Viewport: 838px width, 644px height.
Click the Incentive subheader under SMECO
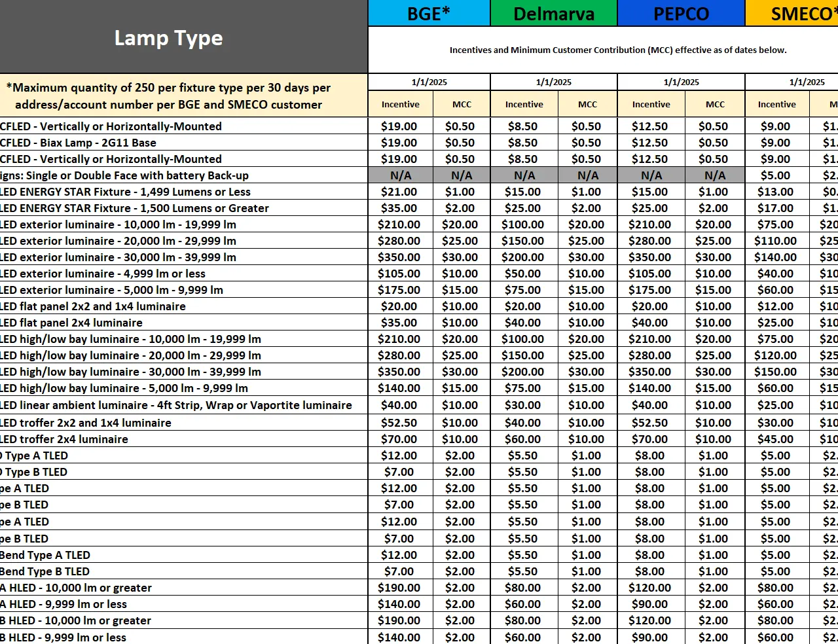[777, 104]
